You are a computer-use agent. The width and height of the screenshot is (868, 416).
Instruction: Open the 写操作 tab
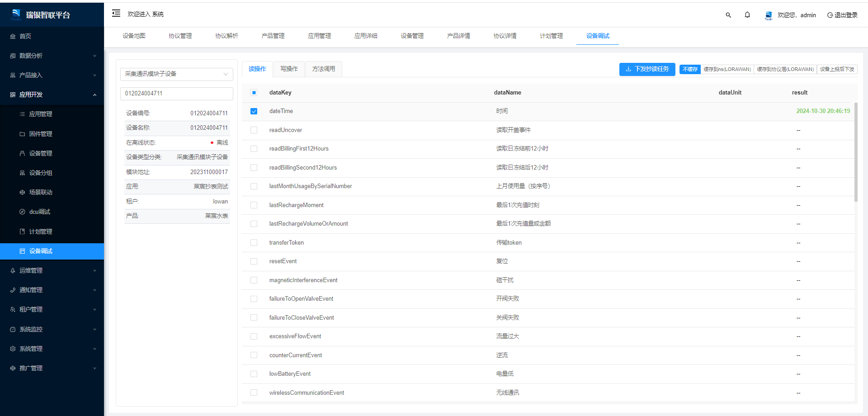click(289, 69)
